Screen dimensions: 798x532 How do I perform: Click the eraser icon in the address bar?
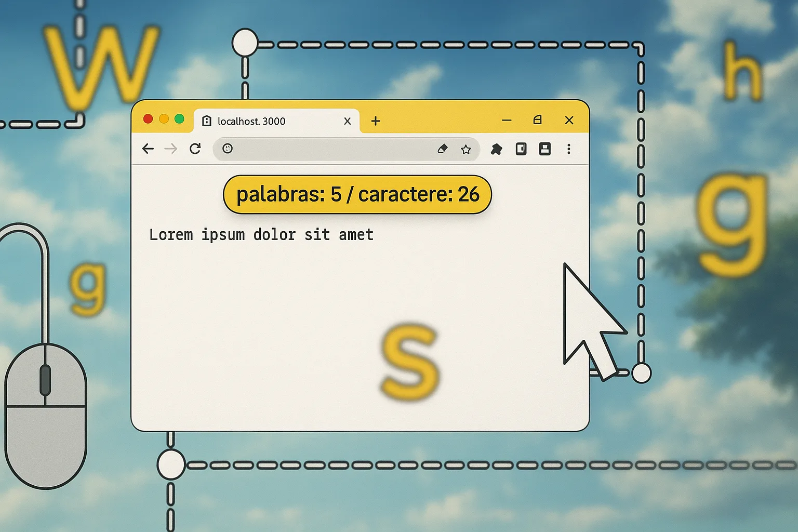pos(442,149)
